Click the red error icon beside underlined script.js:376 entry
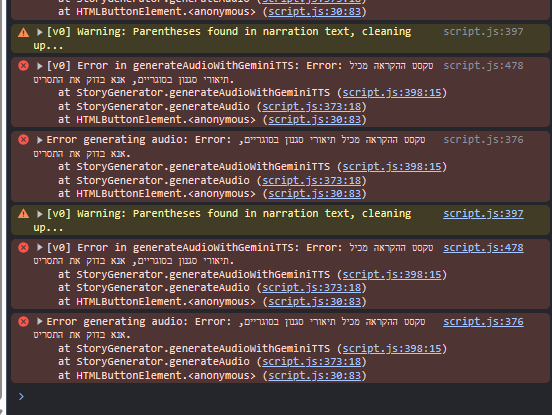The width and height of the screenshot is (552, 415). pyautogui.click(x=24, y=321)
